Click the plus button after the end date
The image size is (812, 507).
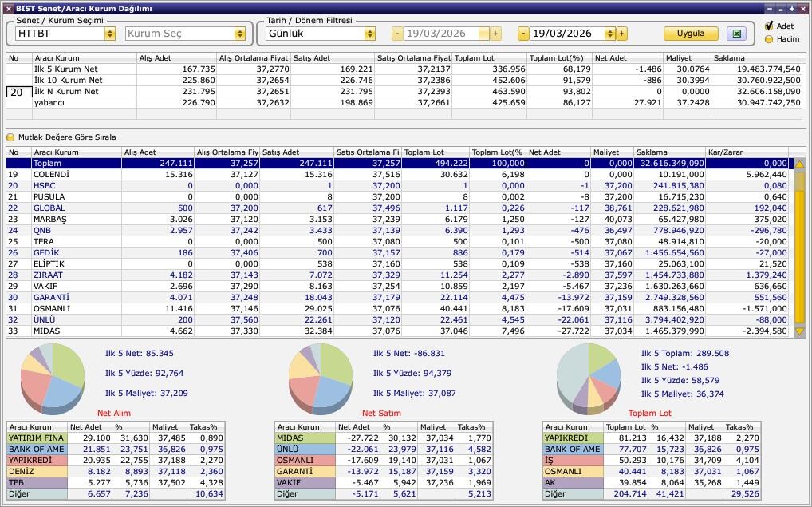621,34
